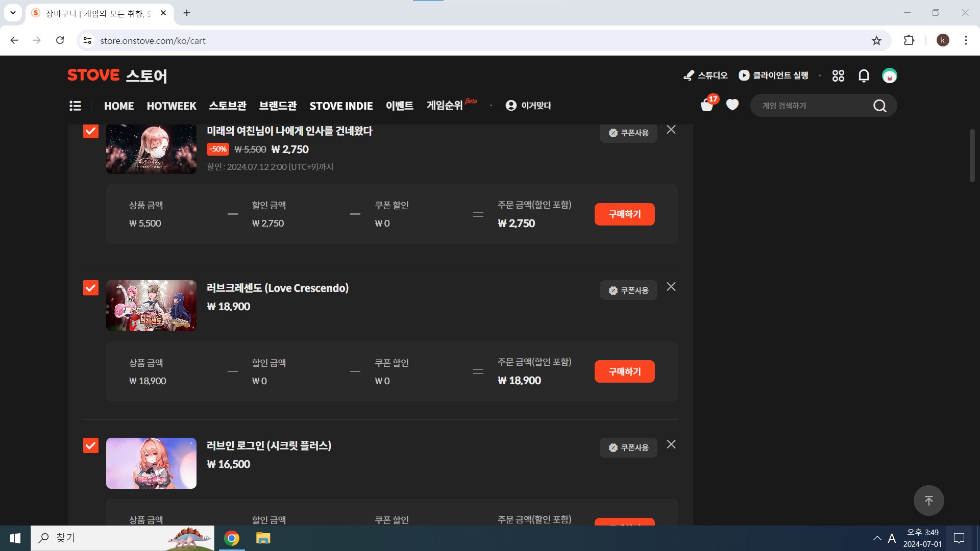Buy 미래의 여친님이 for ₩2,750

625,214
